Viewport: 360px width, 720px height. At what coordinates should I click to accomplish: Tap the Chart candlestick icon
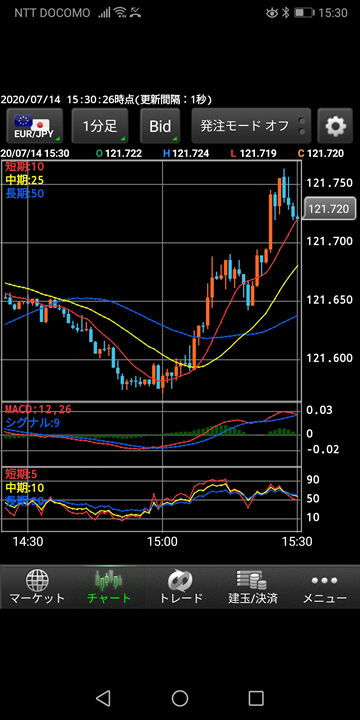pos(109,580)
